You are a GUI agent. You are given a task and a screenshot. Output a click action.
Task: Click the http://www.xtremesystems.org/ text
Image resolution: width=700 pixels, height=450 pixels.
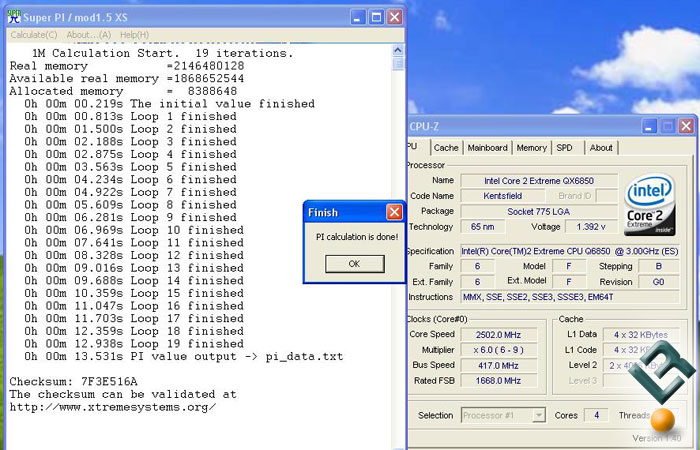click(113, 408)
